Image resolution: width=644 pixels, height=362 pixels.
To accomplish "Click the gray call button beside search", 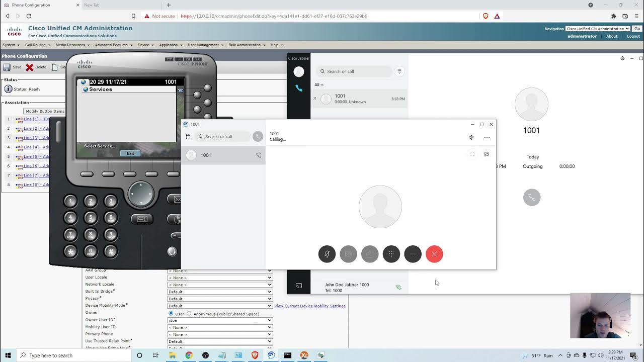I will [x=258, y=136].
